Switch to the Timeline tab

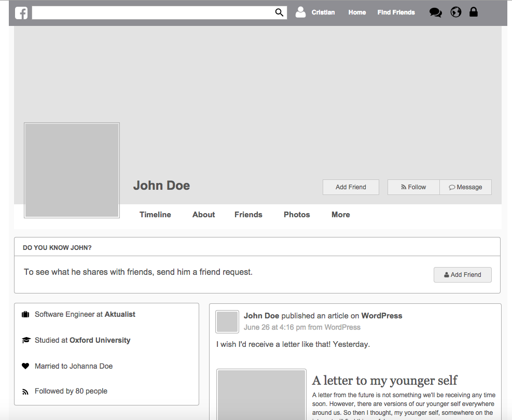pyautogui.click(x=155, y=215)
